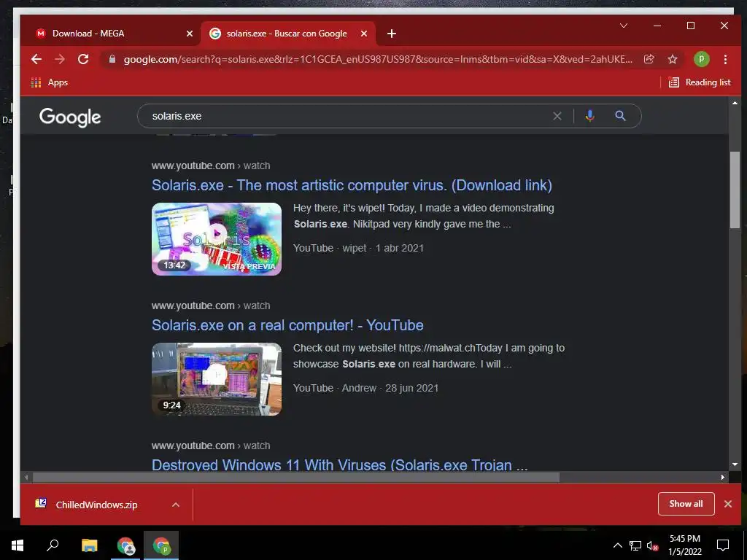Reload the current page
The height and width of the screenshot is (560, 747).
point(83,59)
